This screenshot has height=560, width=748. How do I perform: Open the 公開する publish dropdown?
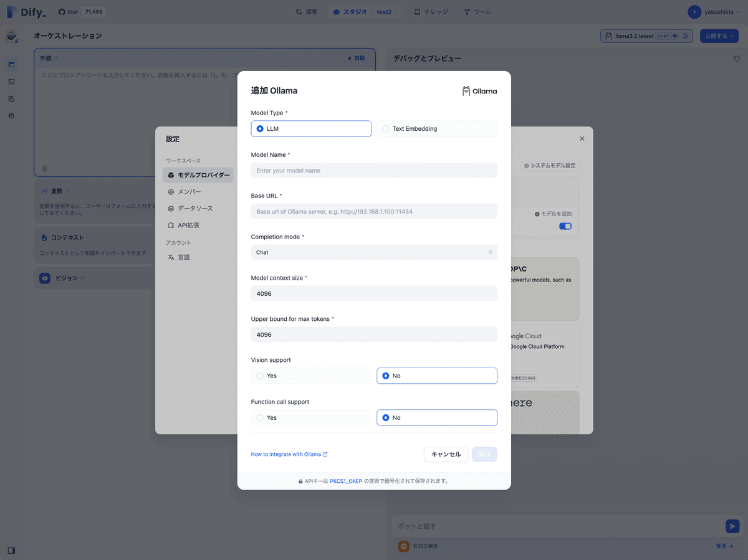tap(719, 36)
